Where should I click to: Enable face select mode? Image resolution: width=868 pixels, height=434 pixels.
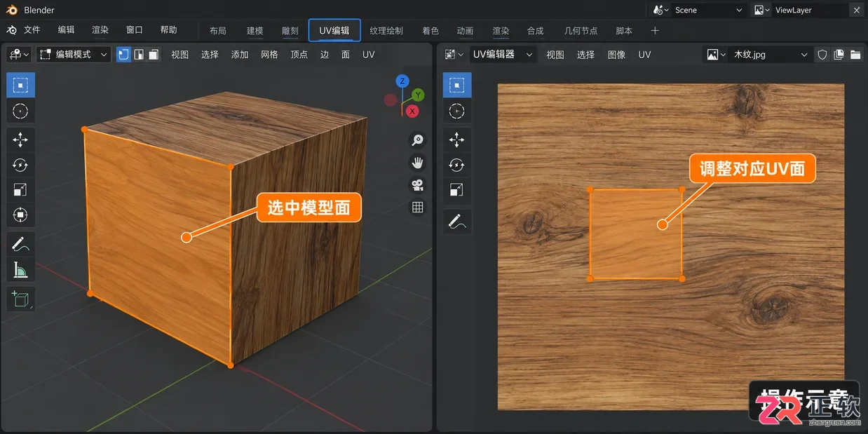pyautogui.click(x=154, y=55)
